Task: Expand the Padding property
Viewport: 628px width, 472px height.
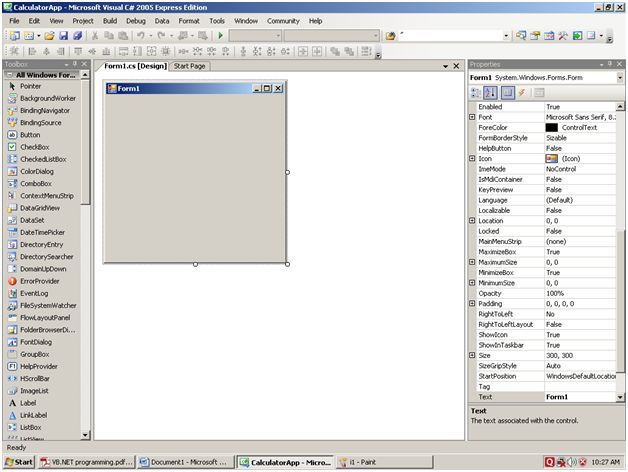Action: [472, 303]
